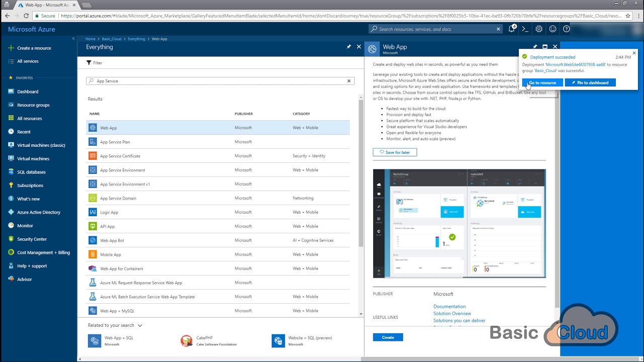Open the Web App portal preview image
Image resolution: width=644 pixels, height=362 pixels.
[x=459, y=223]
